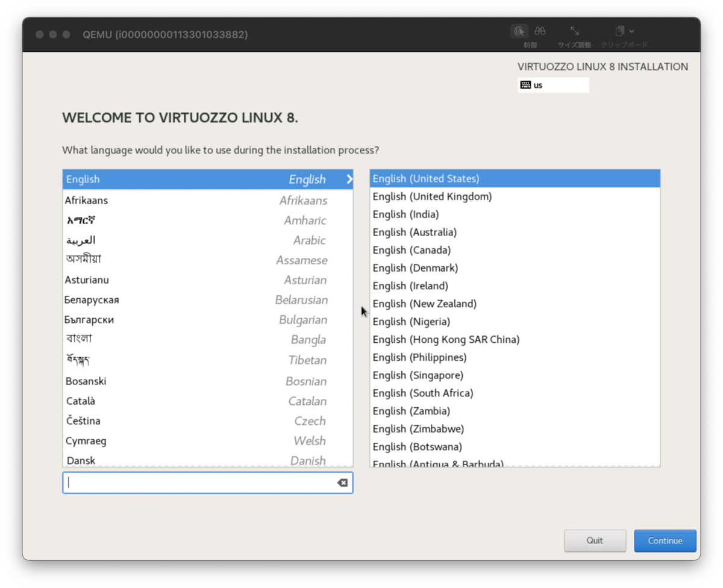Image resolution: width=723 pixels, height=588 pixels.
Task: Click the binoculars search icon in the toolbar
Action: pos(539,31)
